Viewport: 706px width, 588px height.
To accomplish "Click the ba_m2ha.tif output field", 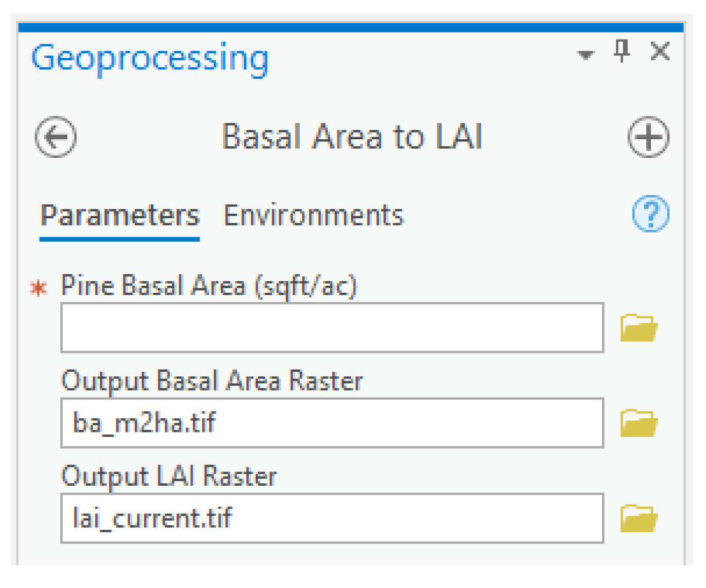I will point(332,423).
